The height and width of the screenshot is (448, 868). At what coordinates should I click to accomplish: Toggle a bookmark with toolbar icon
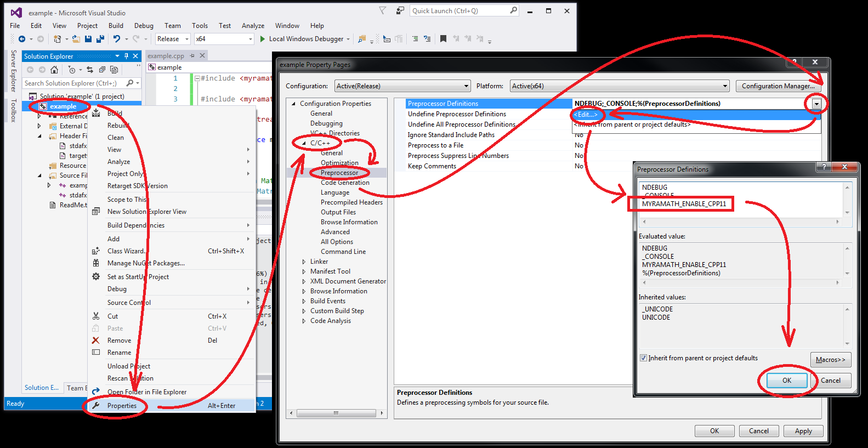coord(443,39)
